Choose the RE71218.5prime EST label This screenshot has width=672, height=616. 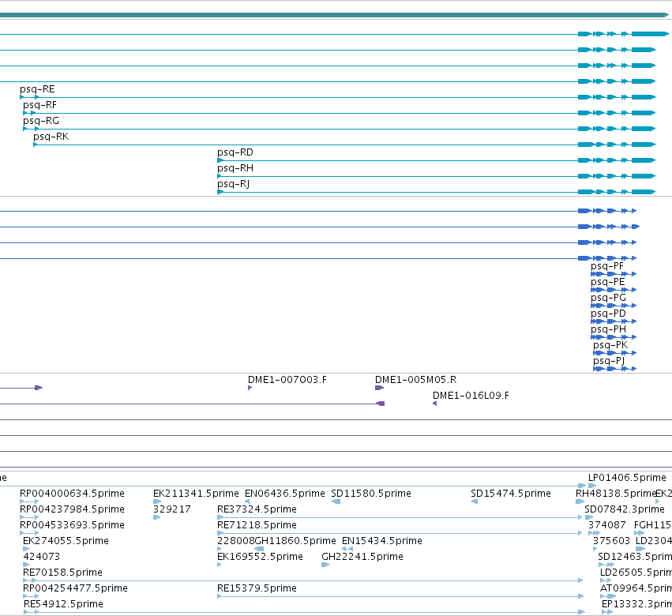[257, 525]
